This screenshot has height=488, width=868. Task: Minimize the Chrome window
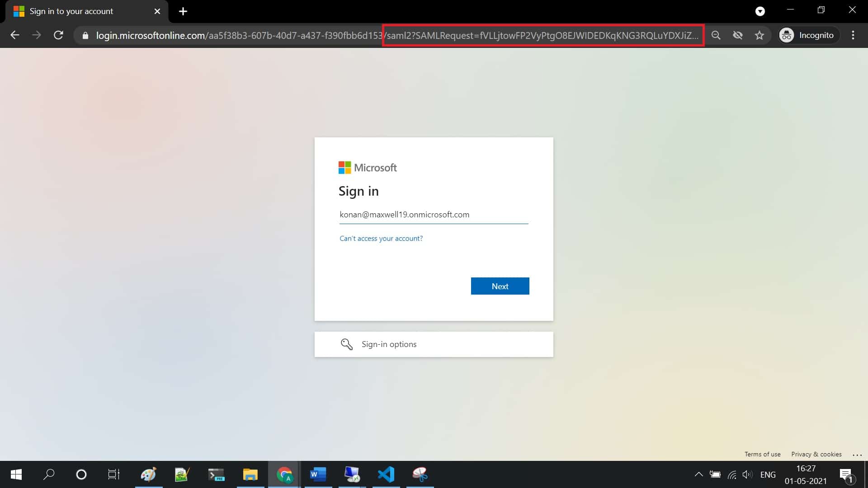coord(790,10)
